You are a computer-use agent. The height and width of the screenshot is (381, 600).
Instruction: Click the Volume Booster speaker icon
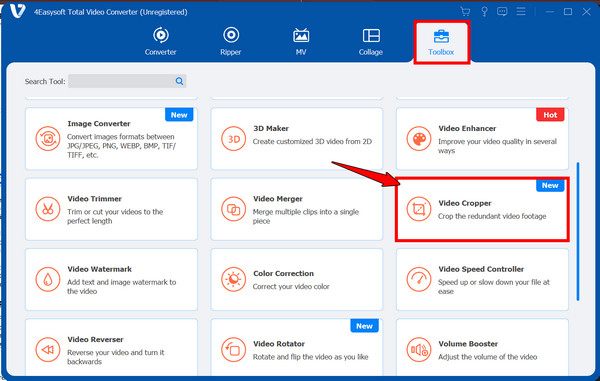(419, 350)
